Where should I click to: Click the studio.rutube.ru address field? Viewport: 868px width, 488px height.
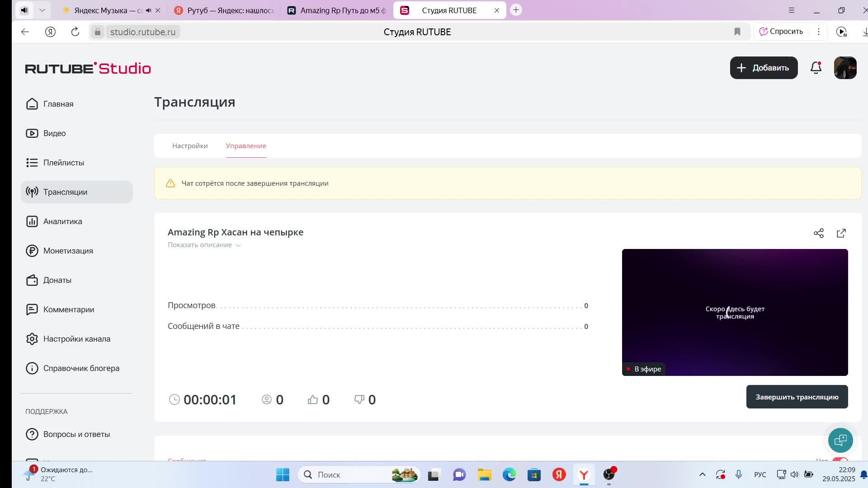tap(143, 32)
